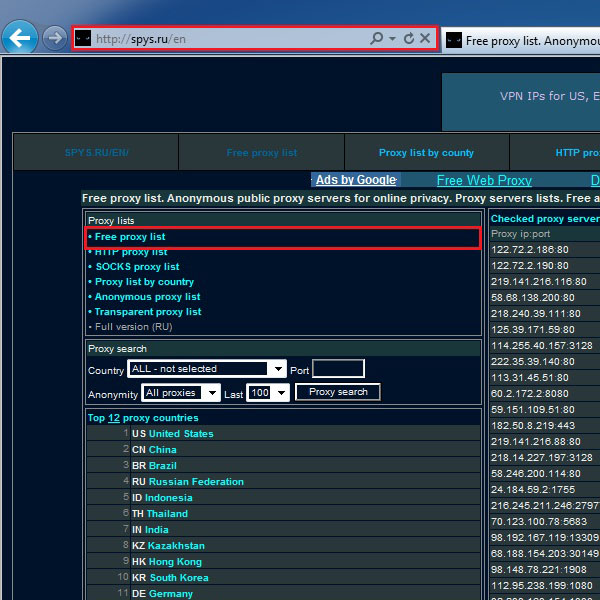Open the address bar dropdown arrow
Image resolution: width=600 pixels, height=600 pixels.
(x=392, y=39)
